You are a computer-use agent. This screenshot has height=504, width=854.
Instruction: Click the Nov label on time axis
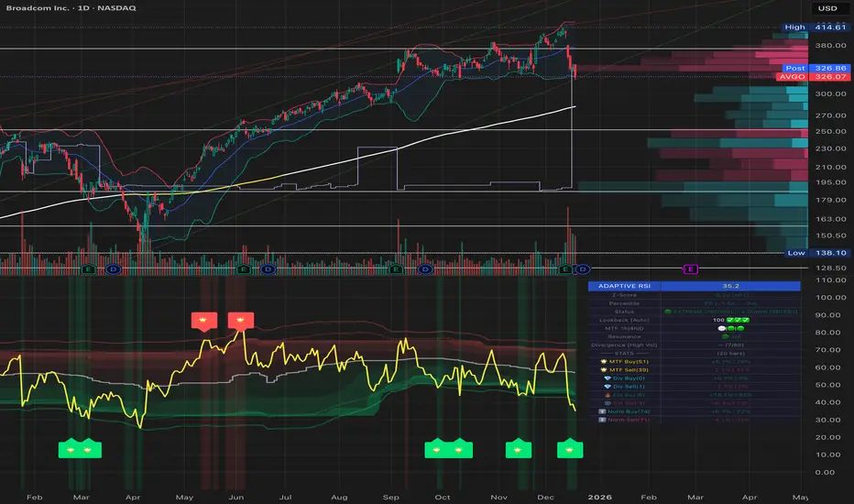[x=498, y=497]
